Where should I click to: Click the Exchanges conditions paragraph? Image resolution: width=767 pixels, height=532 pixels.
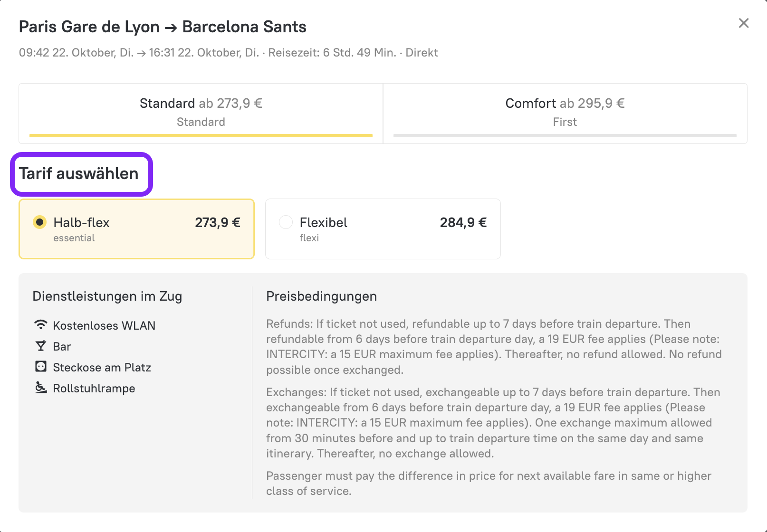click(493, 423)
